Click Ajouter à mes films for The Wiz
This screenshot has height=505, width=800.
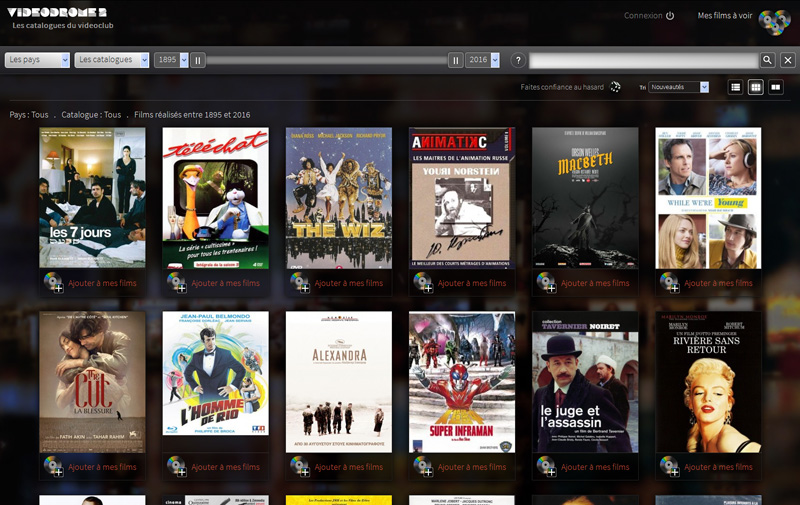click(x=348, y=283)
